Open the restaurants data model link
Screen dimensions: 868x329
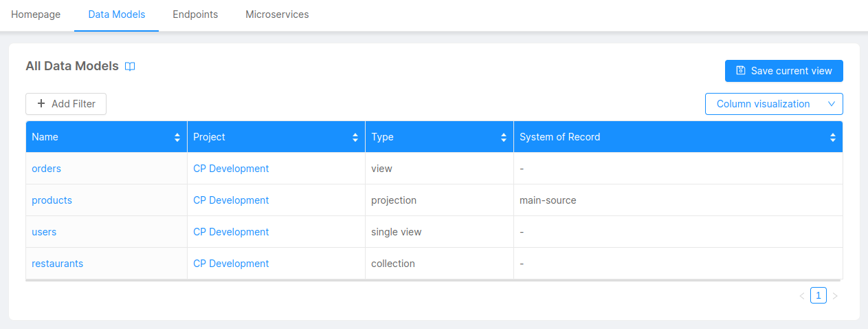[57, 264]
